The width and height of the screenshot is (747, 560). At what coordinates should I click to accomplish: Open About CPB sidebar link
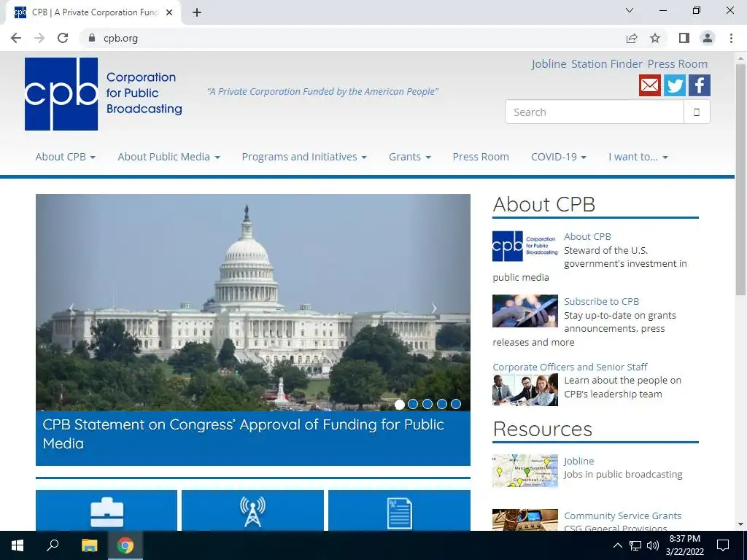click(587, 237)
